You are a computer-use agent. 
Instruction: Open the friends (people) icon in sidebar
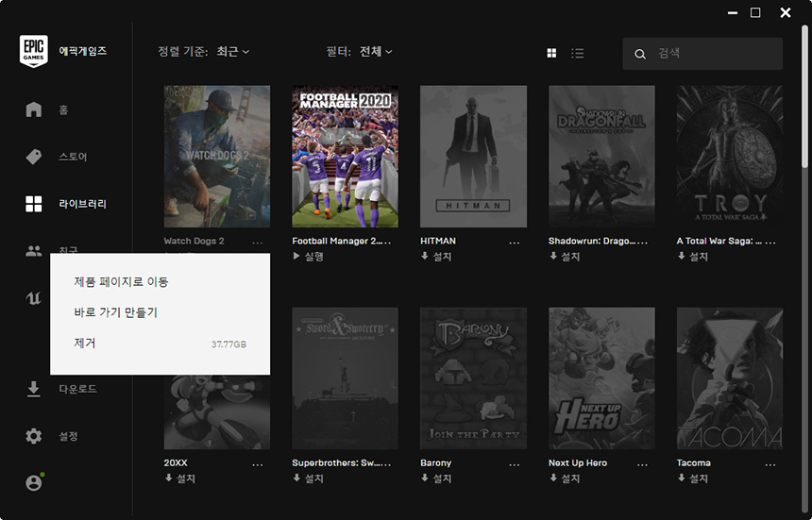34,251
